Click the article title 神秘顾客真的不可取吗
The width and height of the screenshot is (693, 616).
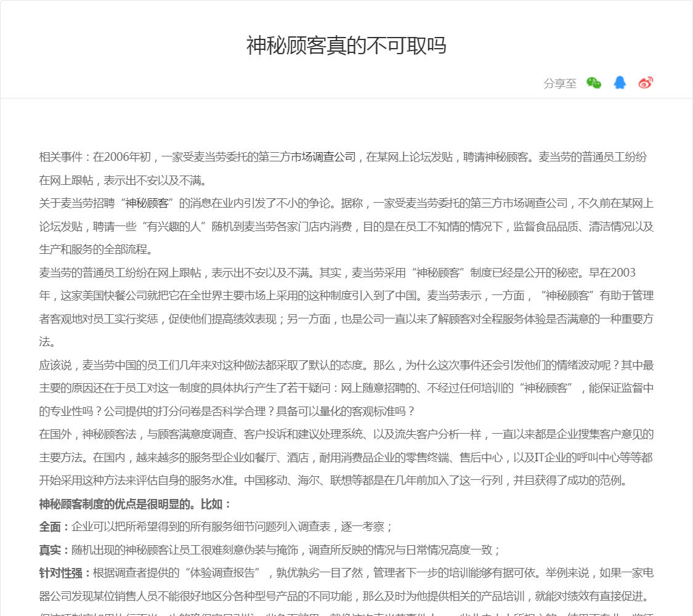click(346, 46)
